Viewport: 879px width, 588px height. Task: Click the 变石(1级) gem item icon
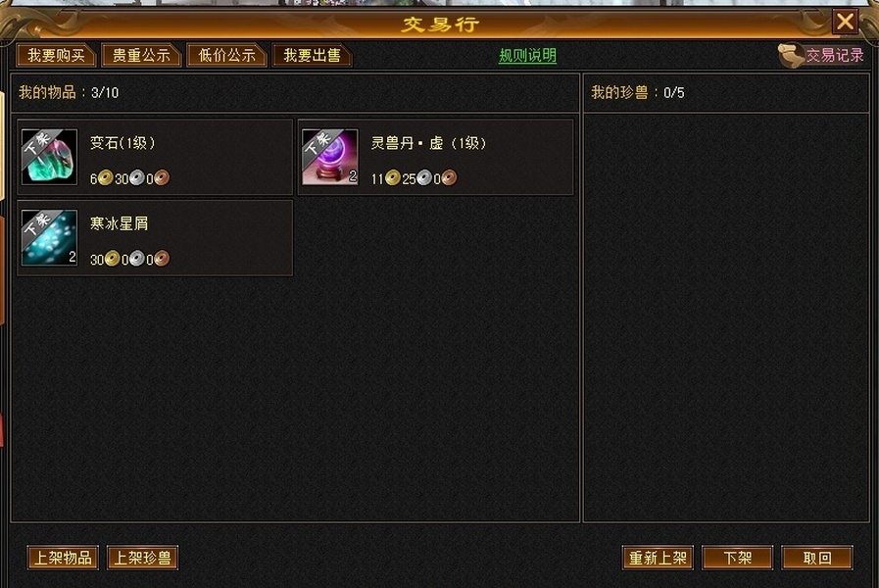[49, 157]
